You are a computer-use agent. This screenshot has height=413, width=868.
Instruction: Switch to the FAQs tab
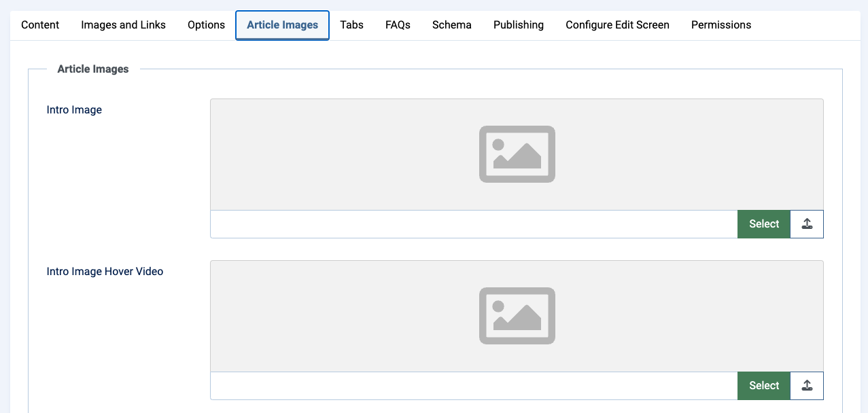click(x=398, y=25)
